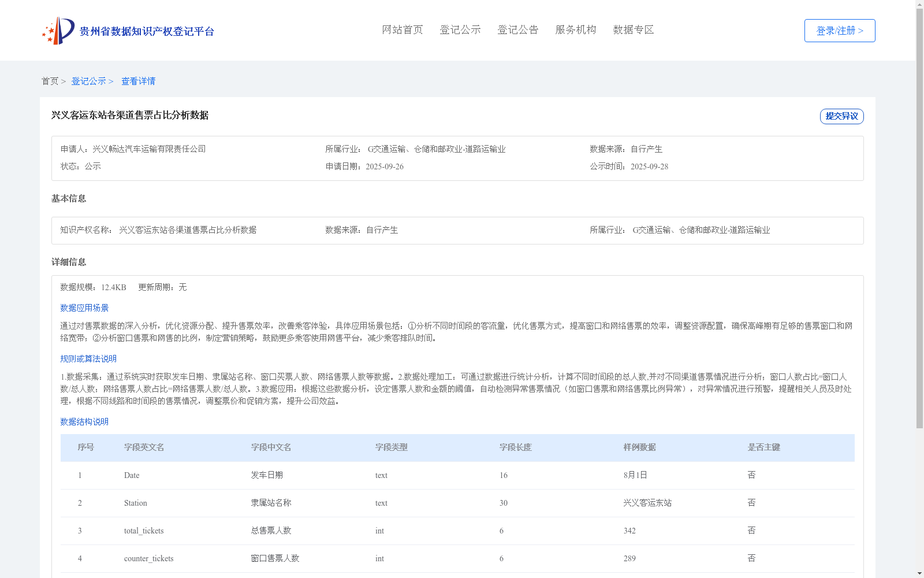Screen dimensions: 924x578
Task: Click the 详细信息 section heading
Action: (x=69, y=262)
